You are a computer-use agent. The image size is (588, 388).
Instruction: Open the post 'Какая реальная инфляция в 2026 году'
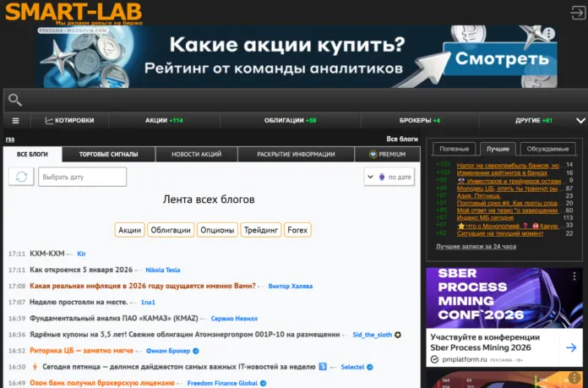[143, 286]
